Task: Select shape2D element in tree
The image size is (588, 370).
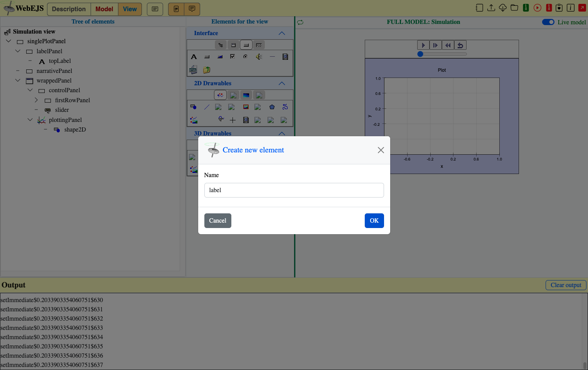Action: coord(75,130)
